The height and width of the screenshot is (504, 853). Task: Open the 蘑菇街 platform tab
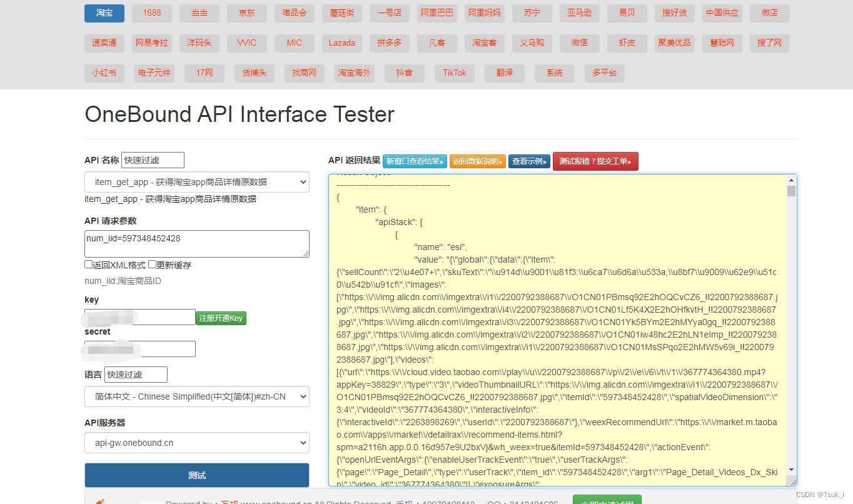click(x=342, y=13)
